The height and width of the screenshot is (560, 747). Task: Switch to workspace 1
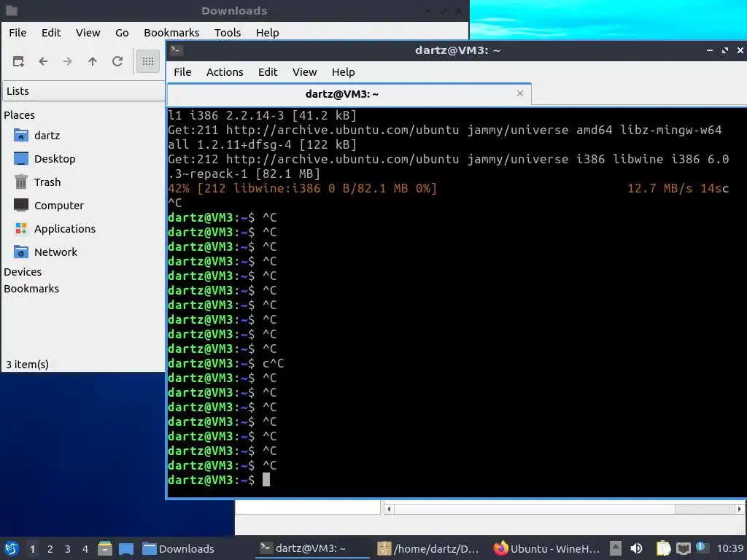click(32, 549)
